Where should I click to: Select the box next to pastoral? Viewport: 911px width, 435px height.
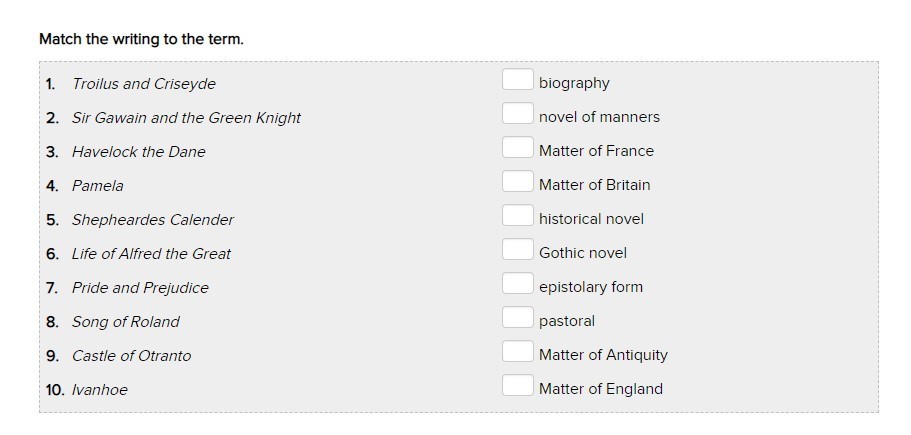point(517,318)
